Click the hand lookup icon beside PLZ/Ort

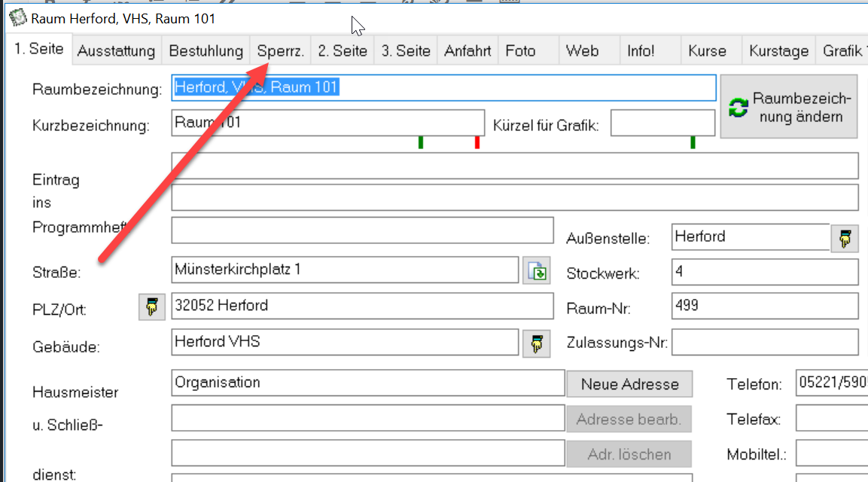[x=152, y=307]
